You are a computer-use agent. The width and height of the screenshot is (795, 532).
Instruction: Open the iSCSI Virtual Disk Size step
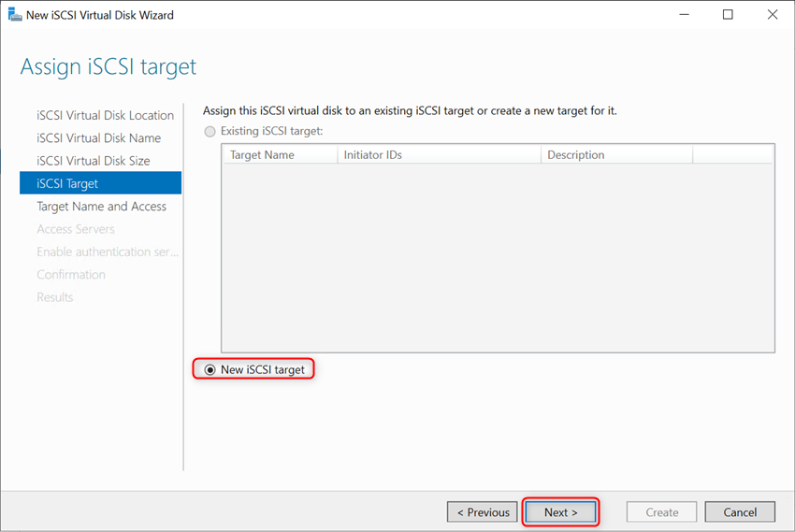(94, 161)
